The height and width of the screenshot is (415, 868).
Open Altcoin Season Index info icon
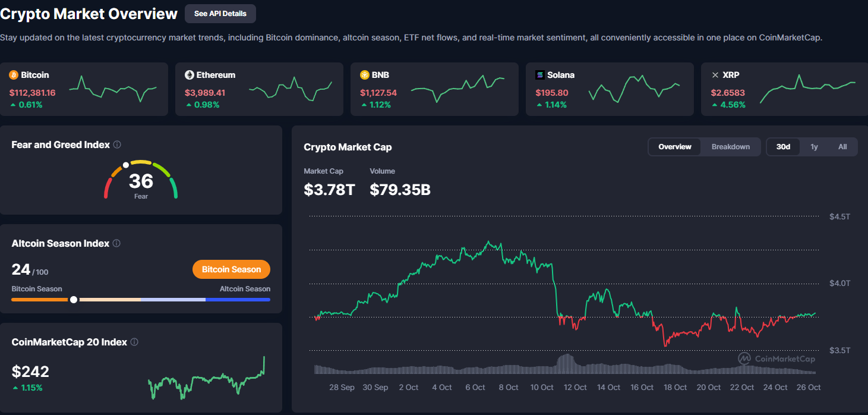point(116,243)
